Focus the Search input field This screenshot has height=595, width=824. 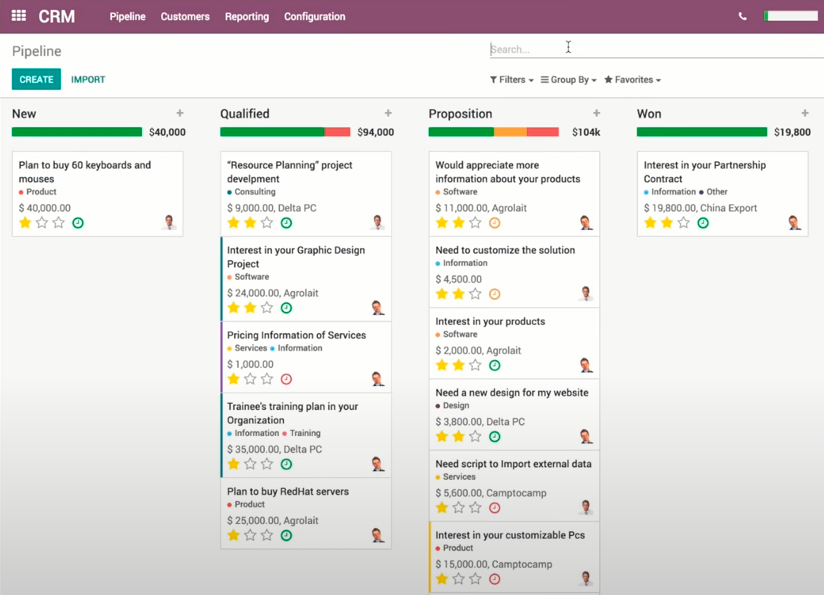click(650, 49)
